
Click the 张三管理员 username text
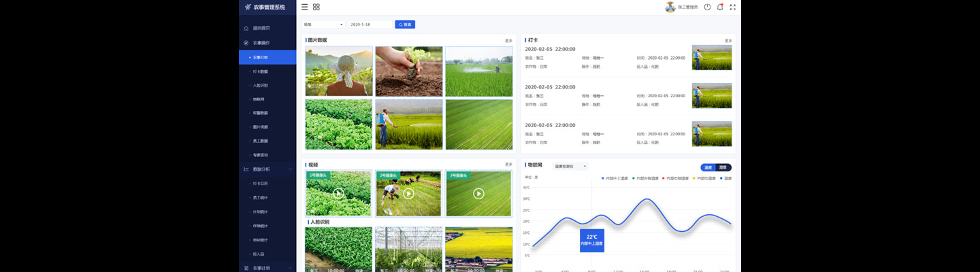pos(688,7)
